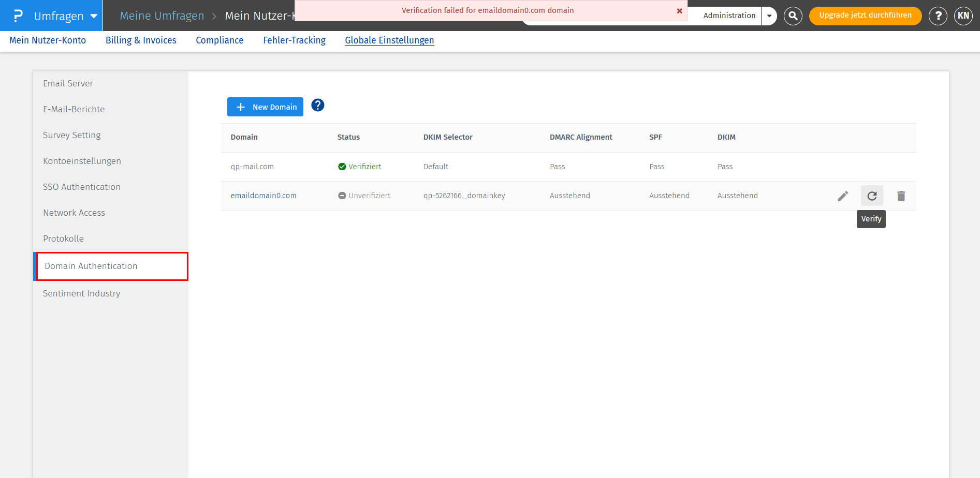Go to Meine Umfragen breadcrumb

(162, 16)
